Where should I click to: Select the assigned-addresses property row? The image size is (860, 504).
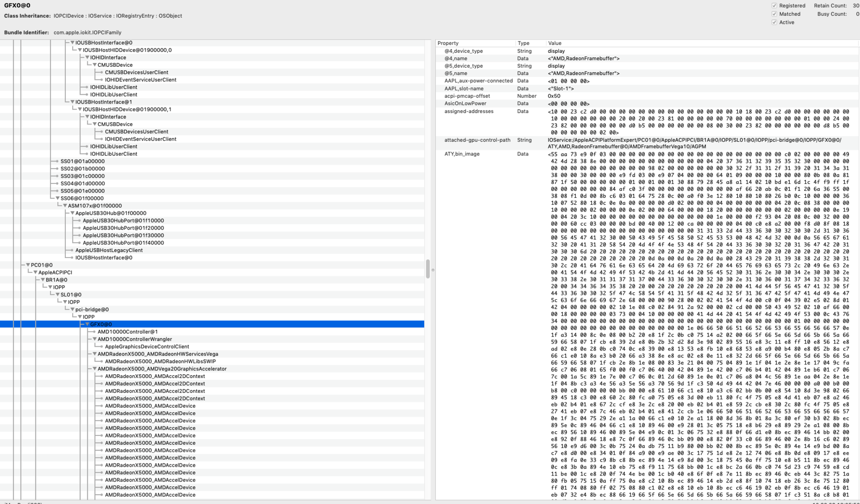click(x=647, y=122)
